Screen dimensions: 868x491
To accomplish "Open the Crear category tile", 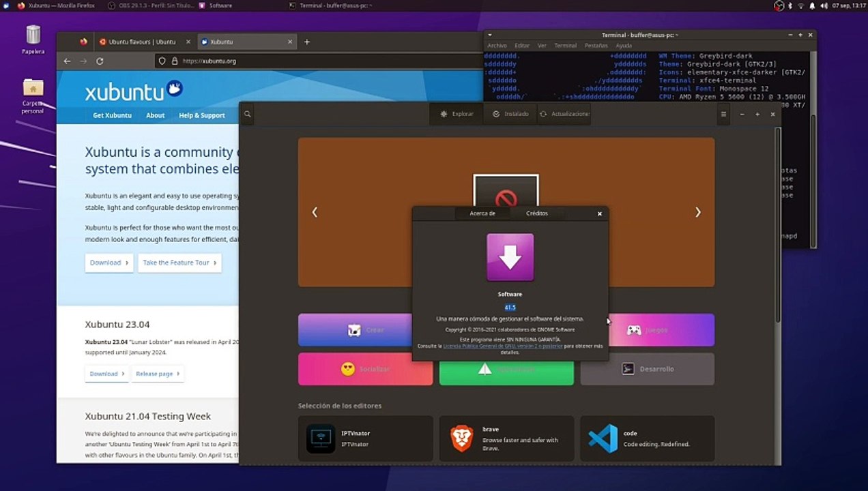I will (x=365, y=330).
